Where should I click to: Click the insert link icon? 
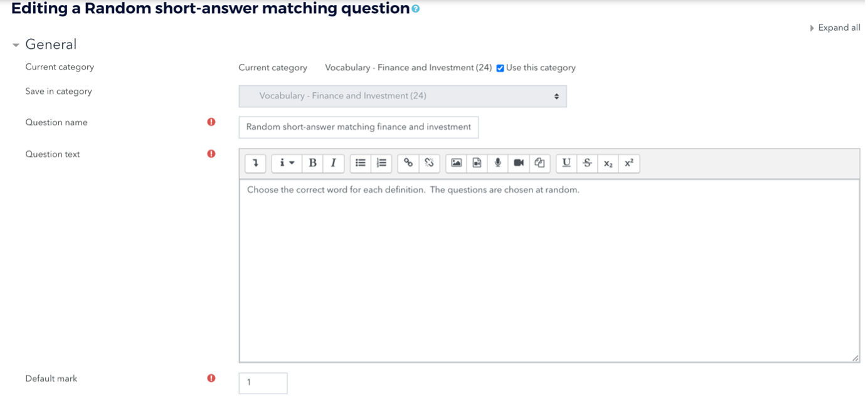click(x=408, y=163)
